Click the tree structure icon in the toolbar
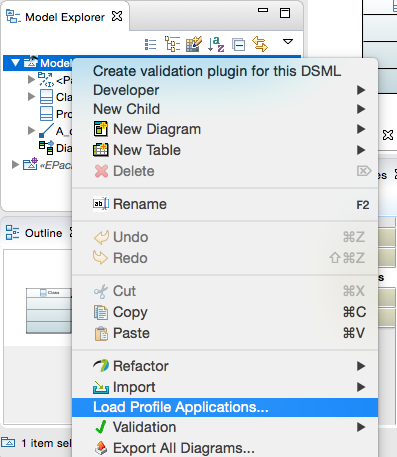Image resolution: width=397 pixels, height=457 pixels. (x=172, y=44)
